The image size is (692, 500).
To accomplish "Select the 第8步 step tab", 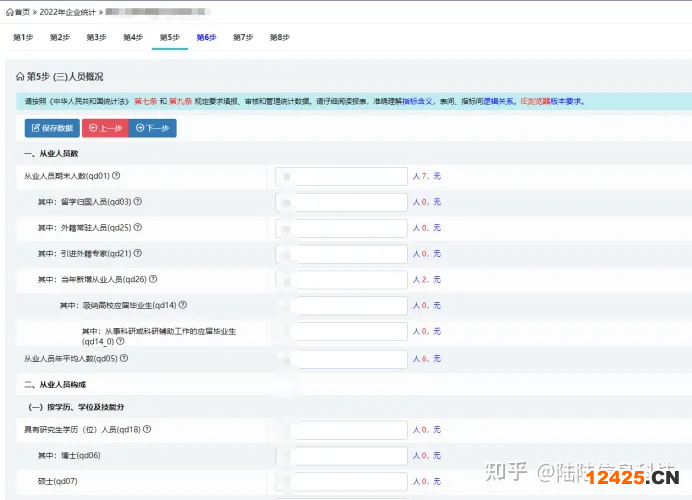I will coord(279,37).
